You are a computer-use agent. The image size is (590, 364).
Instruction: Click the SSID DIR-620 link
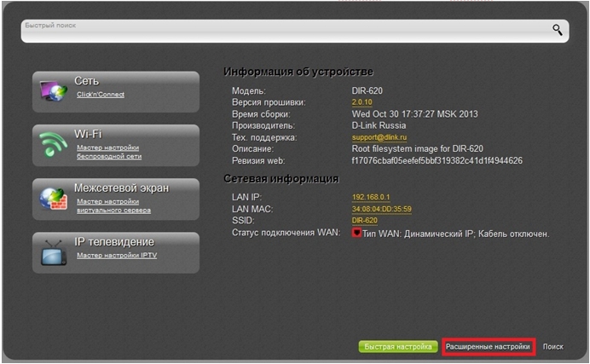click(x=364, y=220)
